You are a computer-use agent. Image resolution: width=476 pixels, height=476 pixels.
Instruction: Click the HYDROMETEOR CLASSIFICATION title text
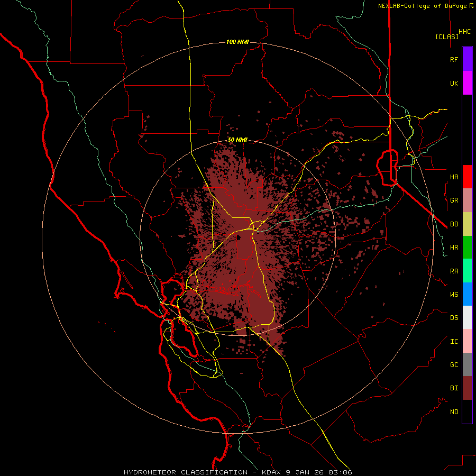(186, 472)
